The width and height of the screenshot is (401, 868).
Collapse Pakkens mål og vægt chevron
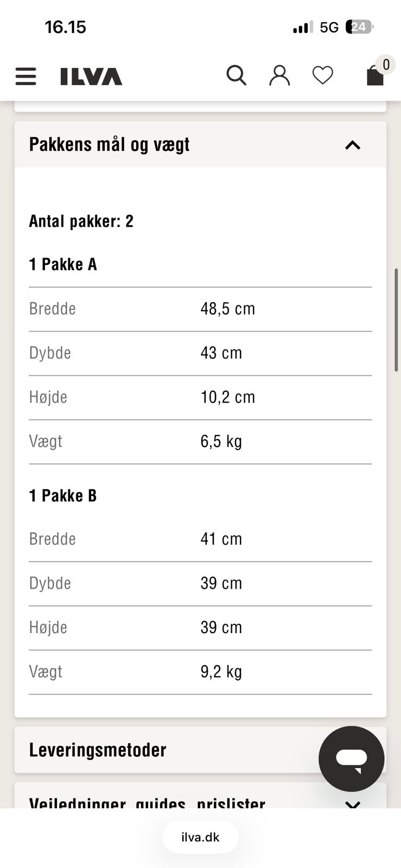(x=353, y=145)
